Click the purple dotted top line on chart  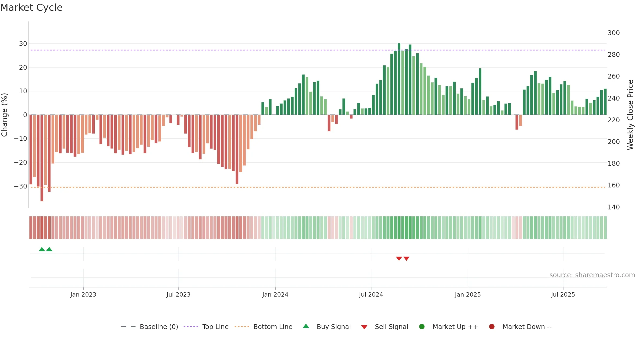pos(318,50)
